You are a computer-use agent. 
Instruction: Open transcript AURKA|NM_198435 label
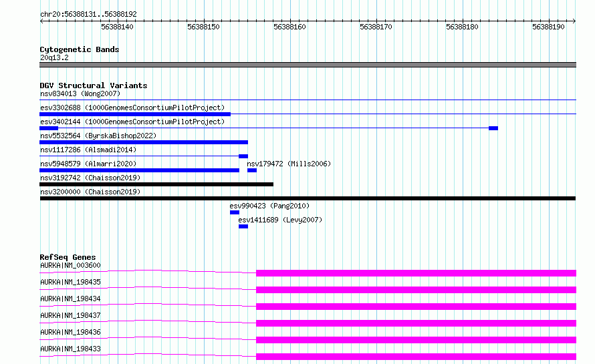pyautogui.click(x=70, y=282)
